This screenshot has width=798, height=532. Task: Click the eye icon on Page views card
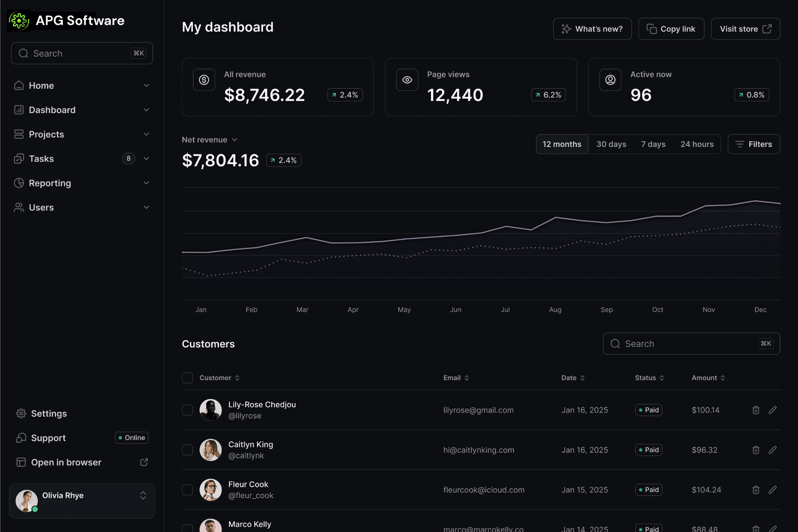407,80
